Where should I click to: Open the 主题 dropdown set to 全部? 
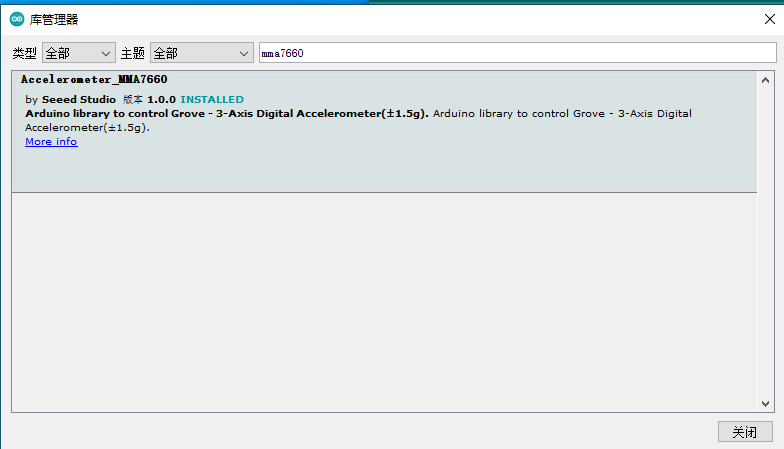202,53
